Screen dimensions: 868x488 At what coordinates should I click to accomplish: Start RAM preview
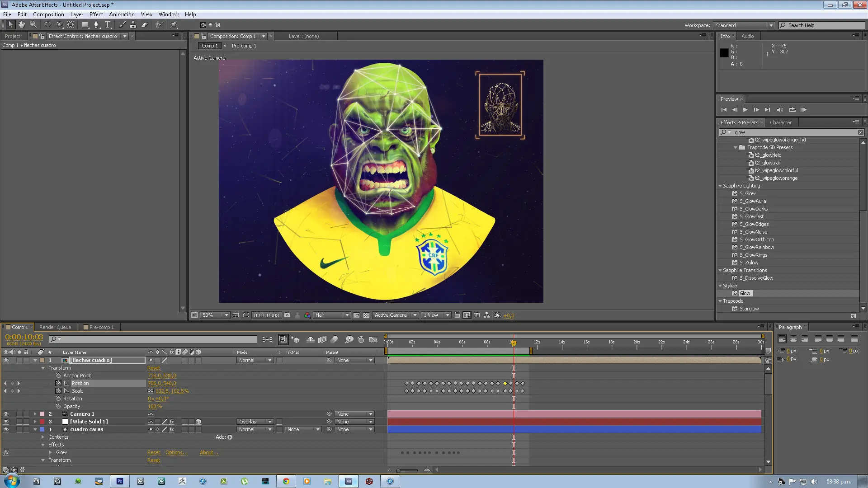(803, 110)
